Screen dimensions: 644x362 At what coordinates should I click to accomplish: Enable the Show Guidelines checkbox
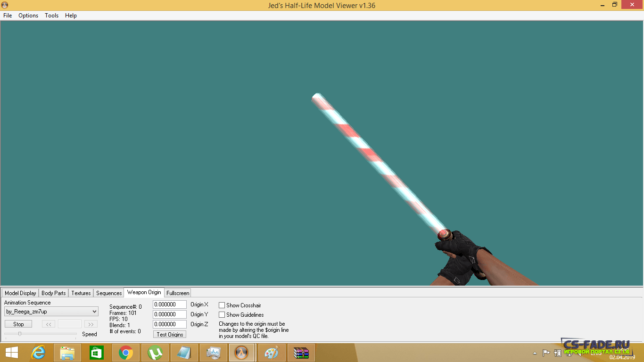(x=222, y=315)
